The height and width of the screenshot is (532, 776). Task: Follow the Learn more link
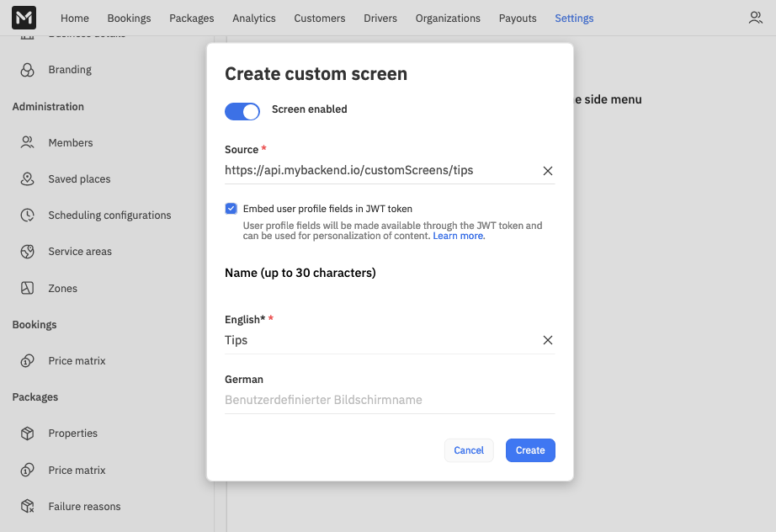click(458, 236)
